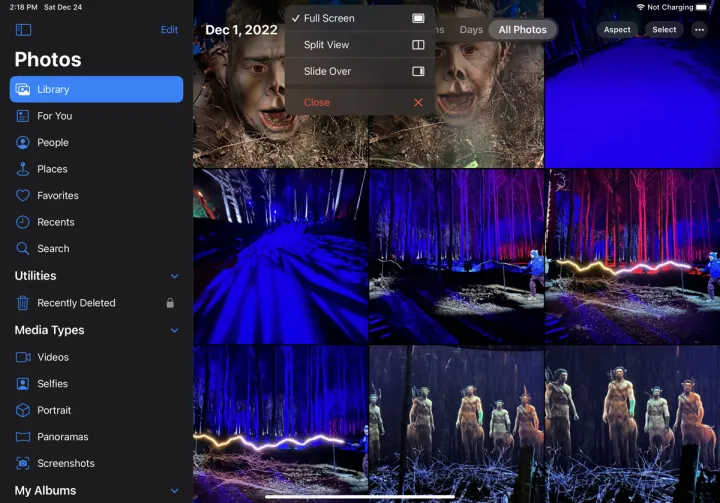
Task: Click the three-dot more options button
Action: [699, 30]
